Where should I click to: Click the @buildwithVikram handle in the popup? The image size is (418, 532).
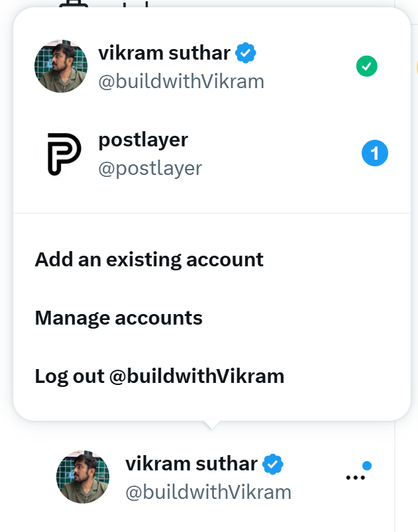[x=181, y=81]
